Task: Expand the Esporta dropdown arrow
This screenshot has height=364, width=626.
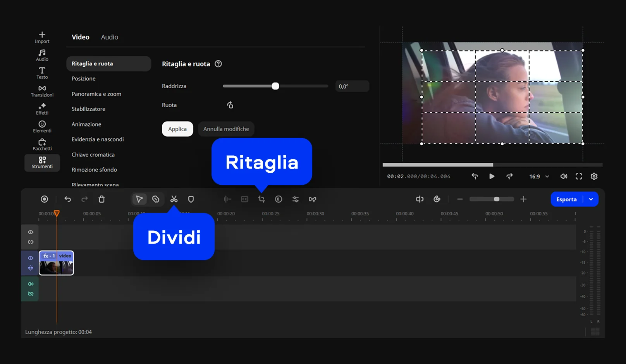Action: [591, 199]
